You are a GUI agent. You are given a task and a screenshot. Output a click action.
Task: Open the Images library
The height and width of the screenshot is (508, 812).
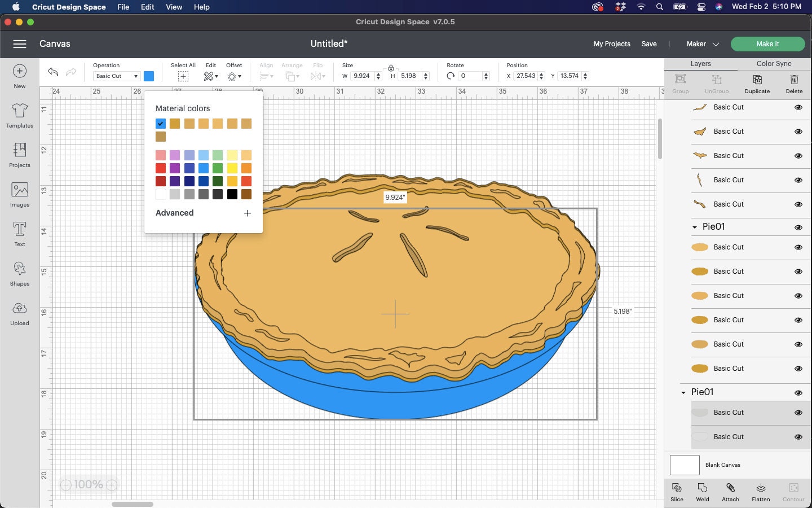19,195
